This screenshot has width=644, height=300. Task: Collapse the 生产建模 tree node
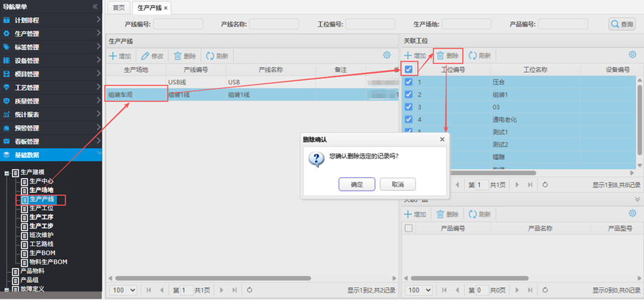[x=6, y=173]
